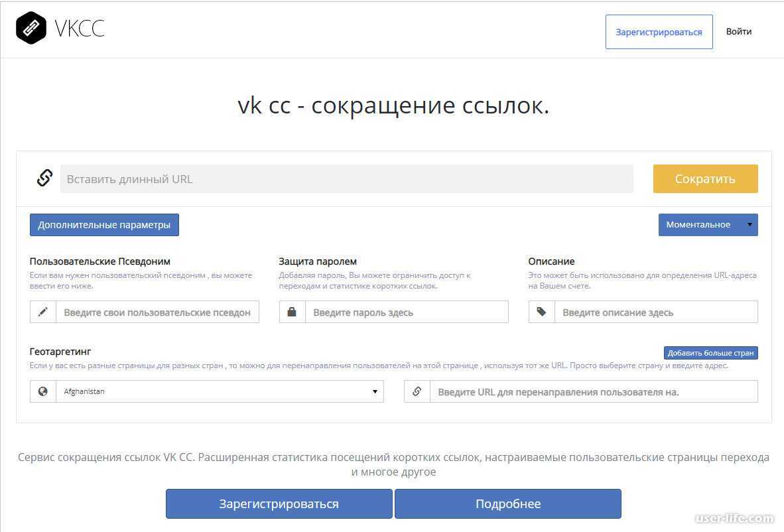Click the Описание heading
Image resolution: width=784 pixels, height=532 pixels.
pos(551,261)
